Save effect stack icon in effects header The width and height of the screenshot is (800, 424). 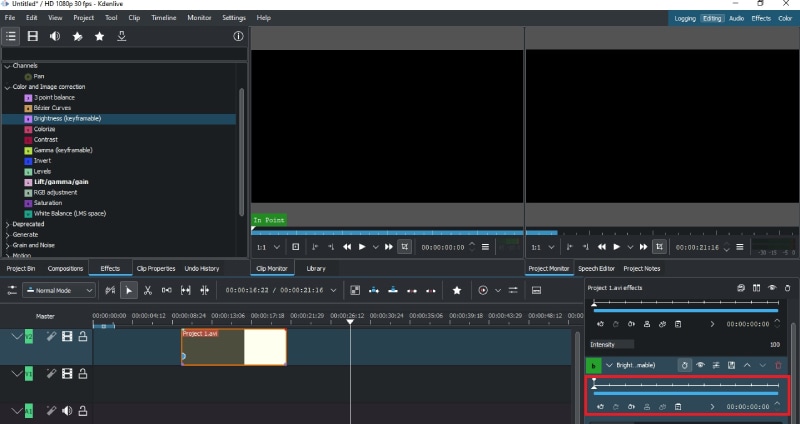[x=741, y=288]
